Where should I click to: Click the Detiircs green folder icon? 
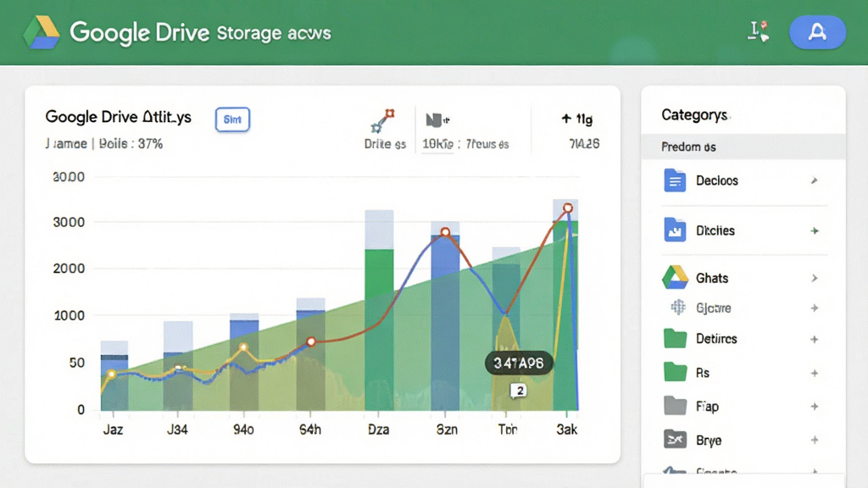(x=675, y=338)
